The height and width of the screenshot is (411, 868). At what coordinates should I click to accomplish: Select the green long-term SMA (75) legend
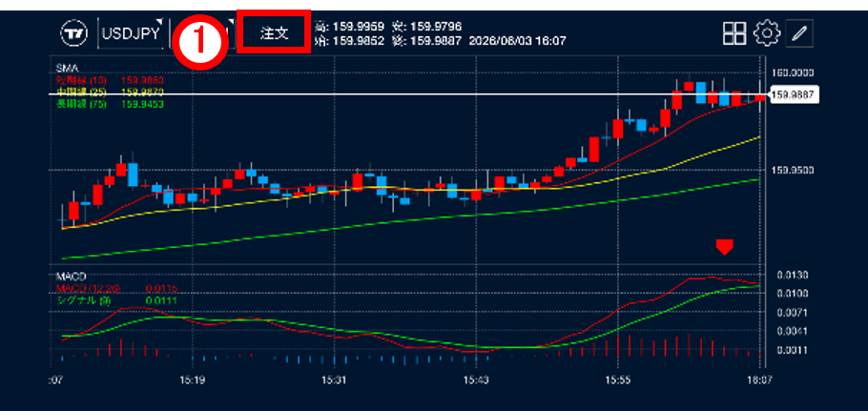(110, 103)
